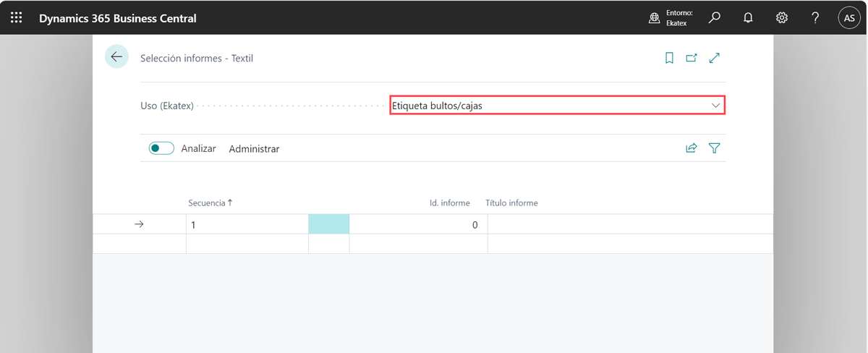
Task: Toggle the Analizar switch
Action: click(161, 148)
